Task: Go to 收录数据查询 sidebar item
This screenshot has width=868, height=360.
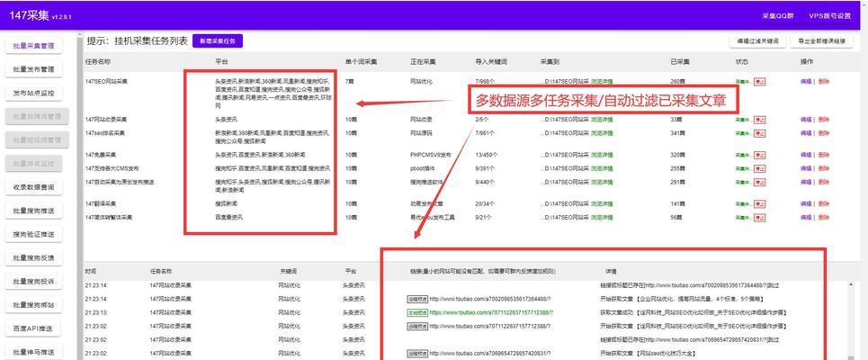Action: pos(34,187)
